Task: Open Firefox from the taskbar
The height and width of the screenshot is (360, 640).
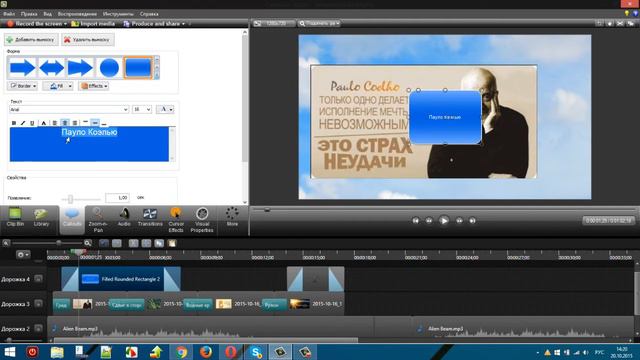Action: click(x=206, y=352)
